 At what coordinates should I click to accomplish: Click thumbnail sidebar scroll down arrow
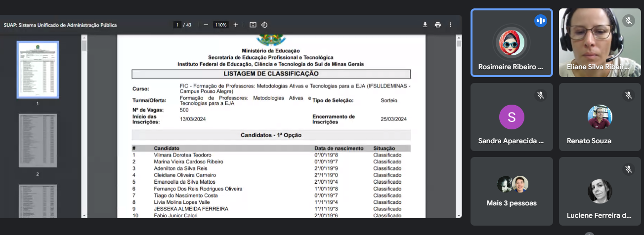[x=84, y=215]
